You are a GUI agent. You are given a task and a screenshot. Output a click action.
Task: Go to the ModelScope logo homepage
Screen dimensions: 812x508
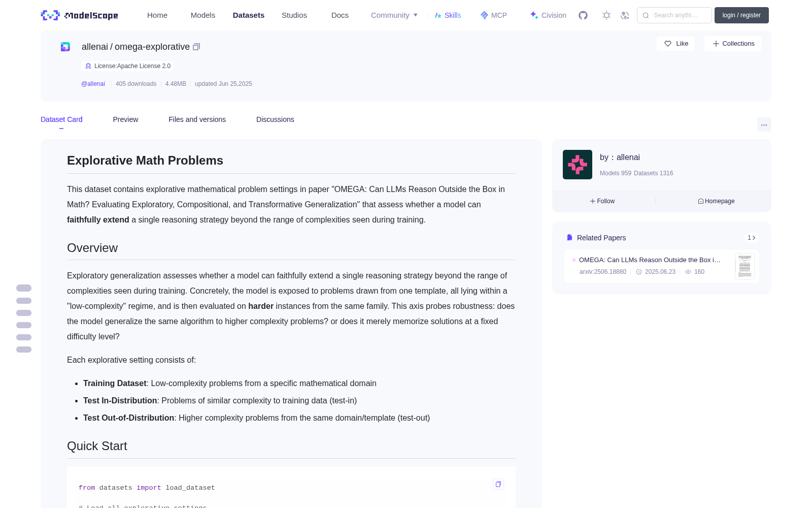(79, 15)
